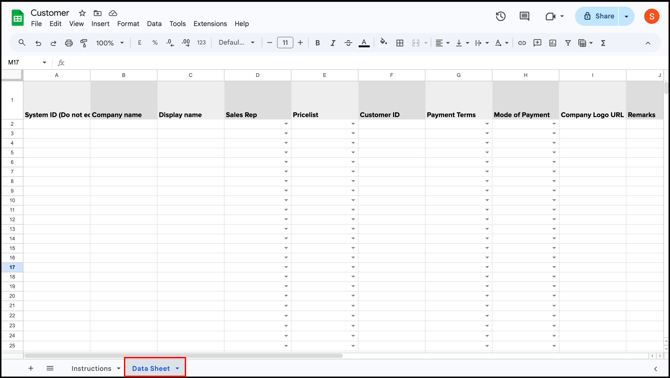Open text rotation options
The height and width of the screenshot is (378, 670).
[501, 43]
